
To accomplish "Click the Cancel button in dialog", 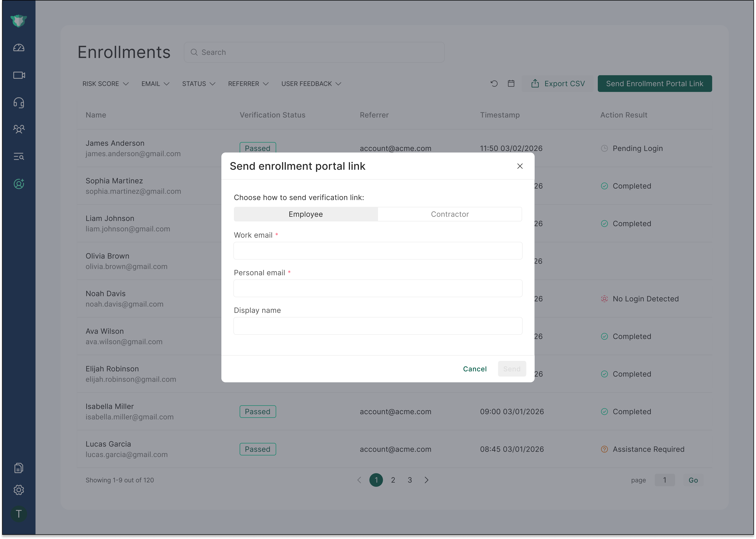I will 475,369.
